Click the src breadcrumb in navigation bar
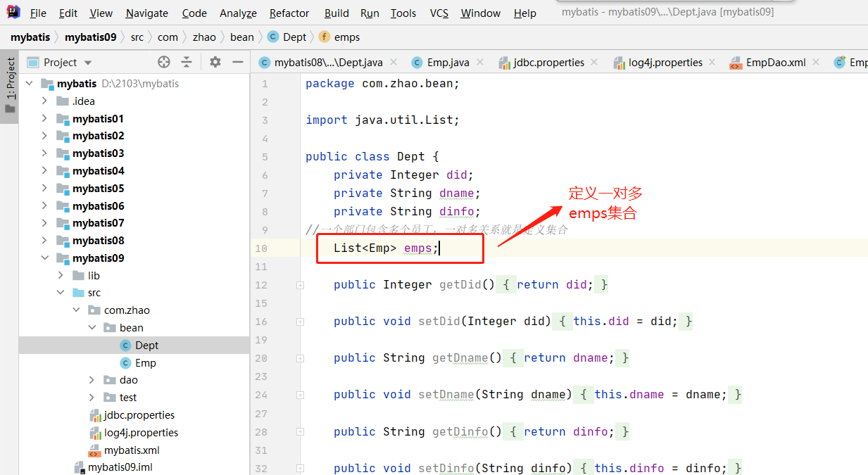The image size is (868, 475). tap(137, 37)
